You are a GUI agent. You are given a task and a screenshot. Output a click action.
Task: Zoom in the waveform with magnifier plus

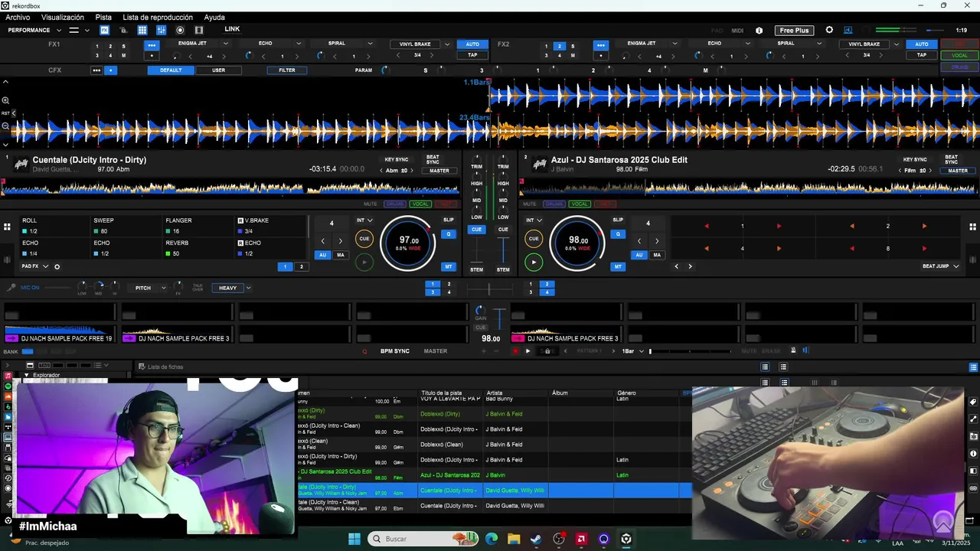tap(5, 100)
